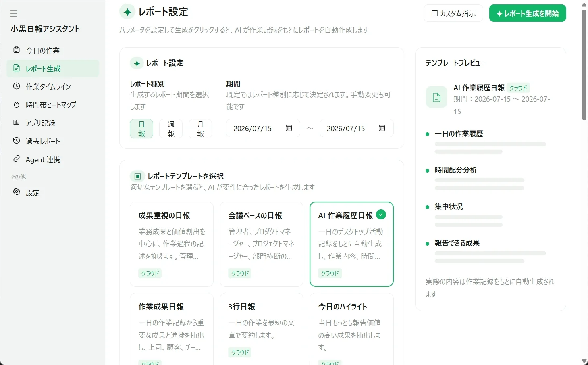Open アプリ記録 menu entry
Screen dimensions: 588x365
[53, 123]
